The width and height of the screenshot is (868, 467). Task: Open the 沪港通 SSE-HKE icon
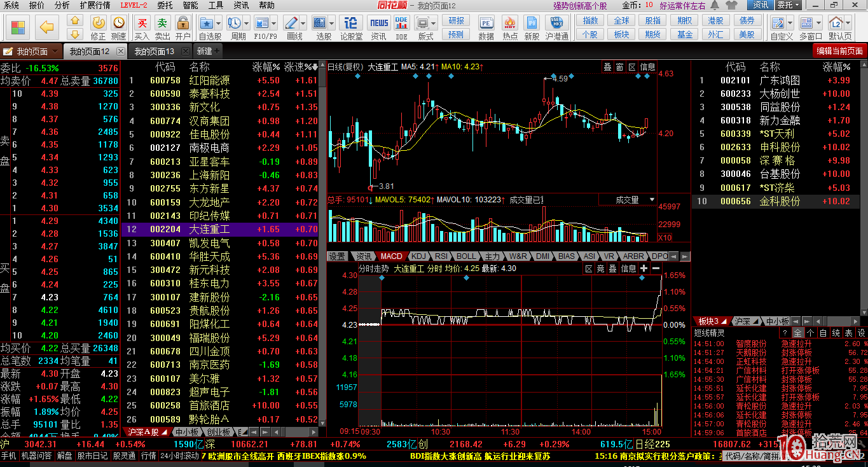(556, 24)
